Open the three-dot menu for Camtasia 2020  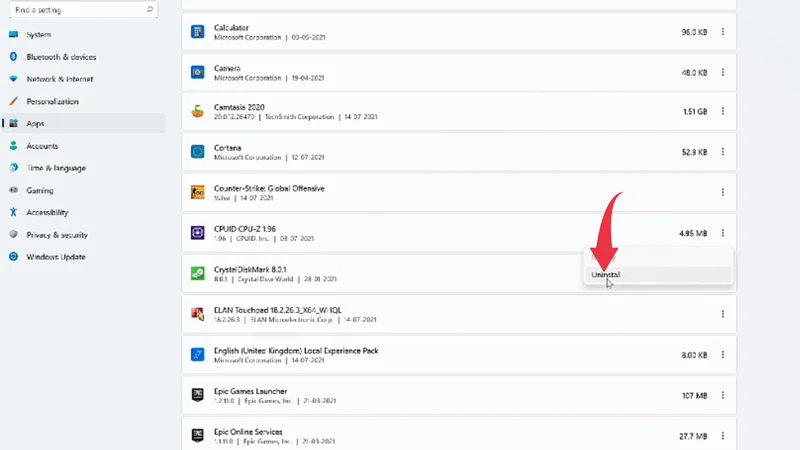pos(722,111)
